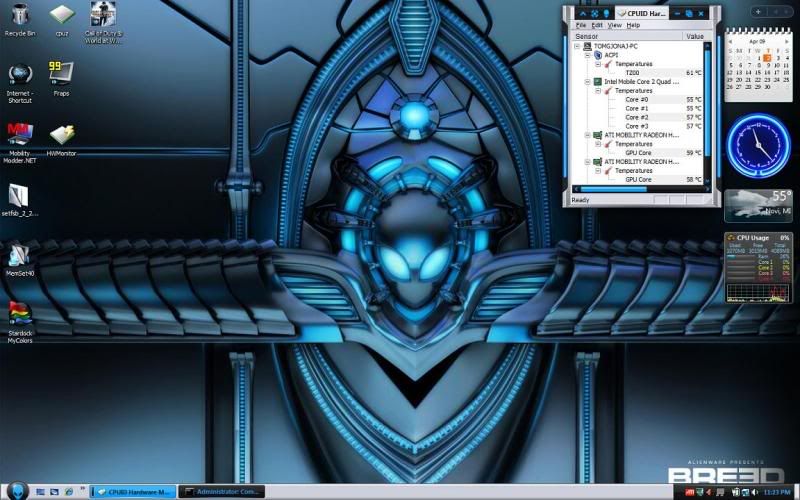The image size is (800, 500).
Task: Click the vertical scrollbar down arrow in HWMonitor
Action: pos(708,180)
